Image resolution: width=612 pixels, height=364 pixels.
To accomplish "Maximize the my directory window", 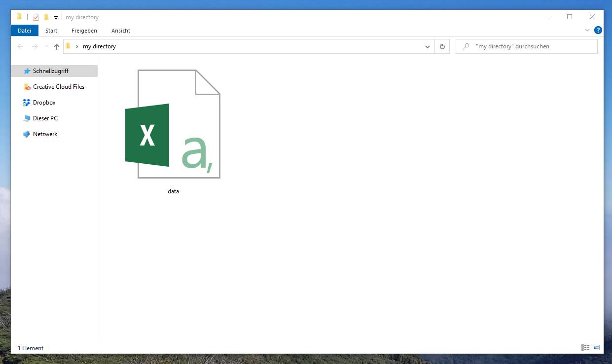I will point(570,17).
